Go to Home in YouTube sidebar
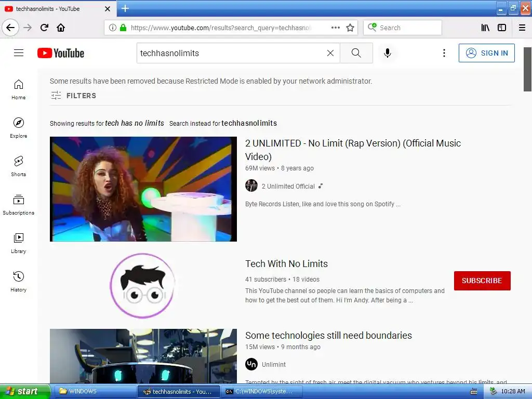Viewport: 532px width, 399px height. tap(19, 89)
